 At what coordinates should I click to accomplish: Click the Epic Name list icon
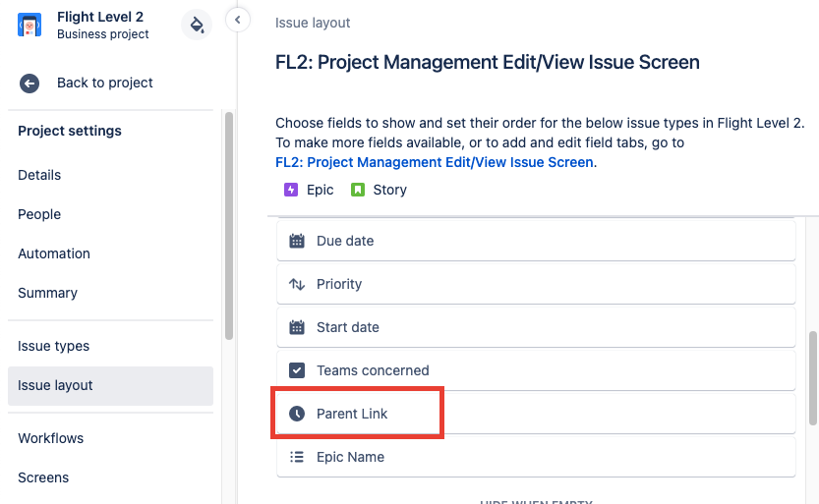click(297, 457)
